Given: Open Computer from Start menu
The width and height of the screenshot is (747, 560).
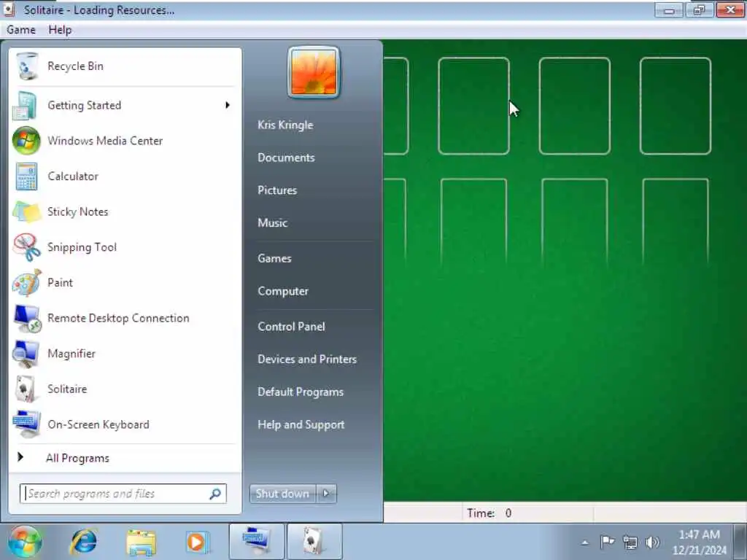Looking at the screenshot, I should [x=283, y=291].
